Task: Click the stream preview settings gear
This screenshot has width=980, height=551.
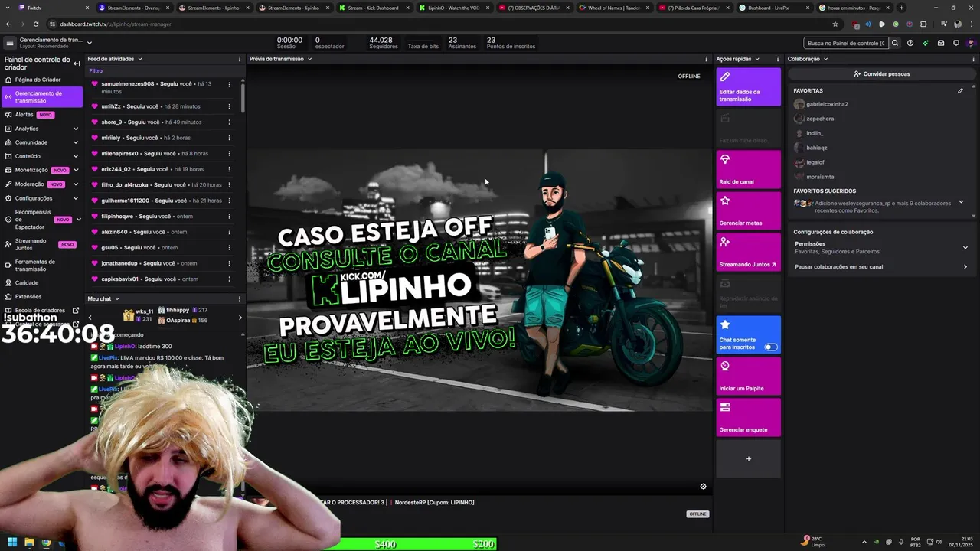Action: 703,487
